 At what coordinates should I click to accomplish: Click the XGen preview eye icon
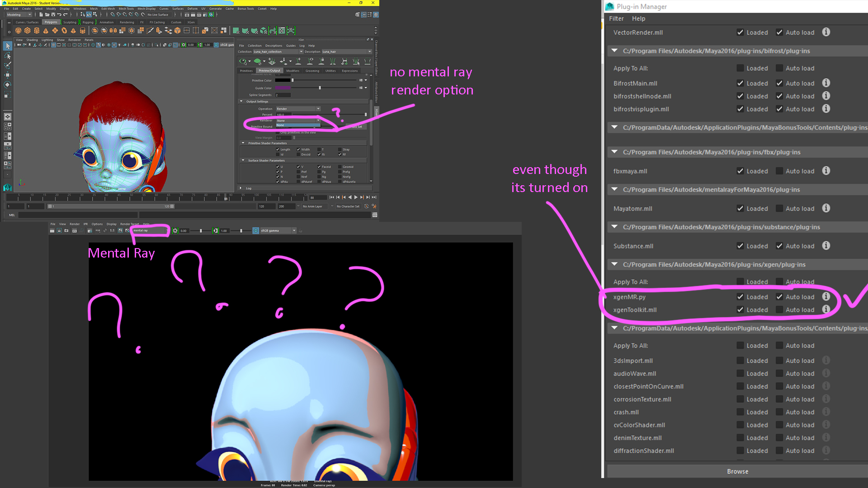pyautogui.click(x=243, y=61)
